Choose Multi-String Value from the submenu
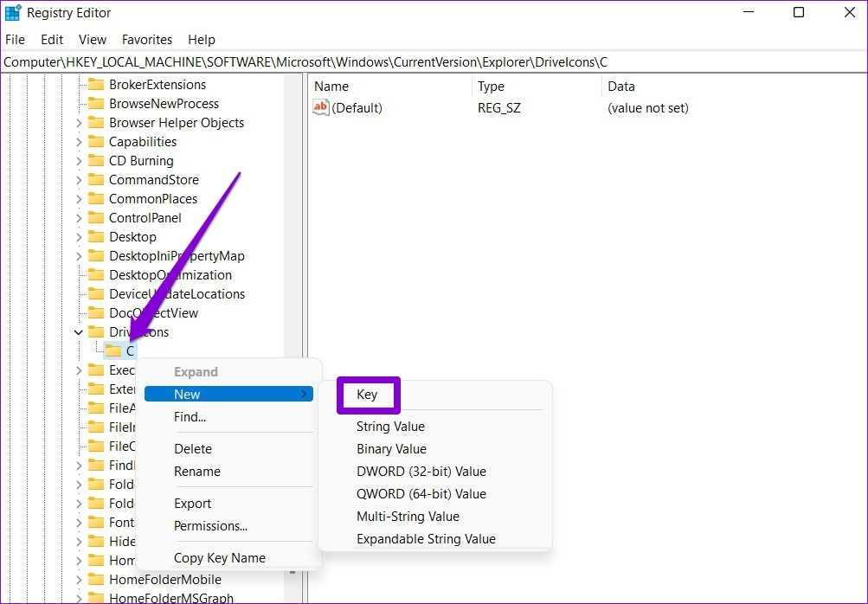The height and width of the screenshot is (604, 868). coord(408,517)
